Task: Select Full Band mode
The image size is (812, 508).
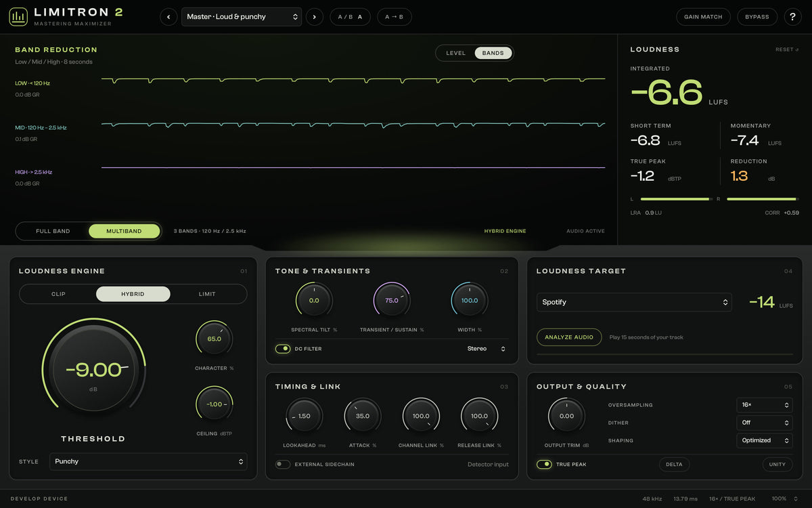Action: click(x=53, y=231)
